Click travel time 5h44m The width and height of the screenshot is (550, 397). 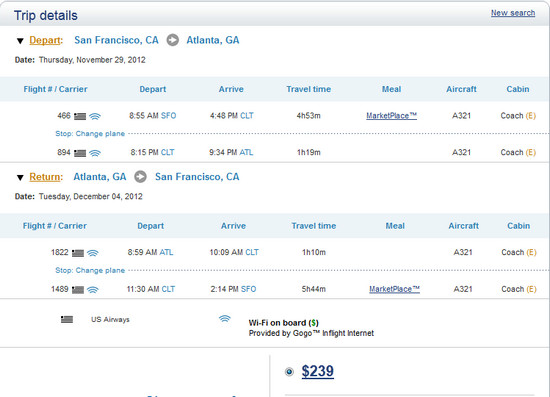314,289
